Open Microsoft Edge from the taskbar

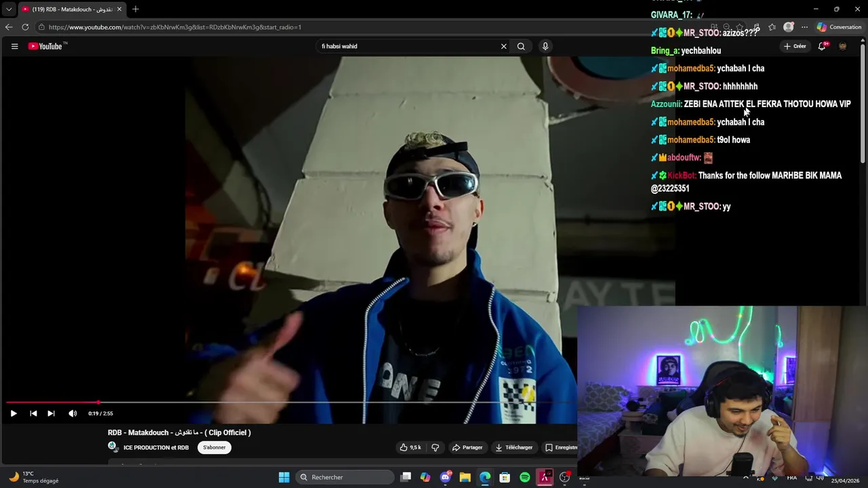click(485, 477)
